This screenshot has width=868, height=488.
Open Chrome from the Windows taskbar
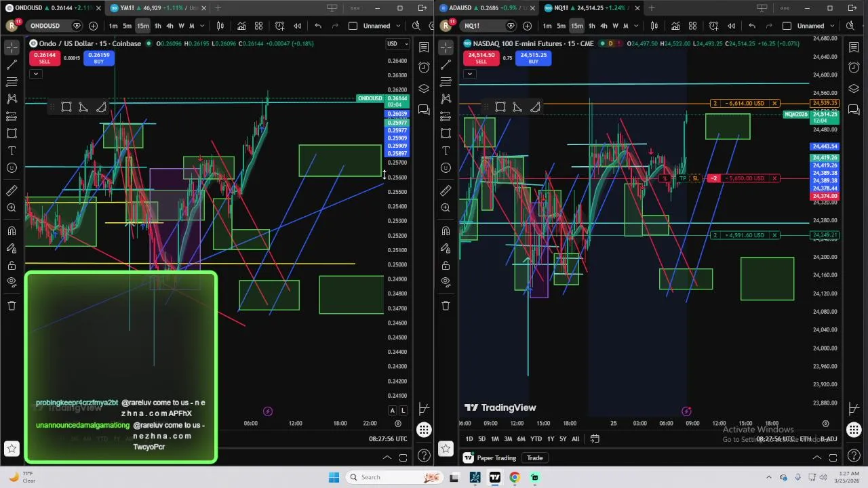click(x=515, y=477)
